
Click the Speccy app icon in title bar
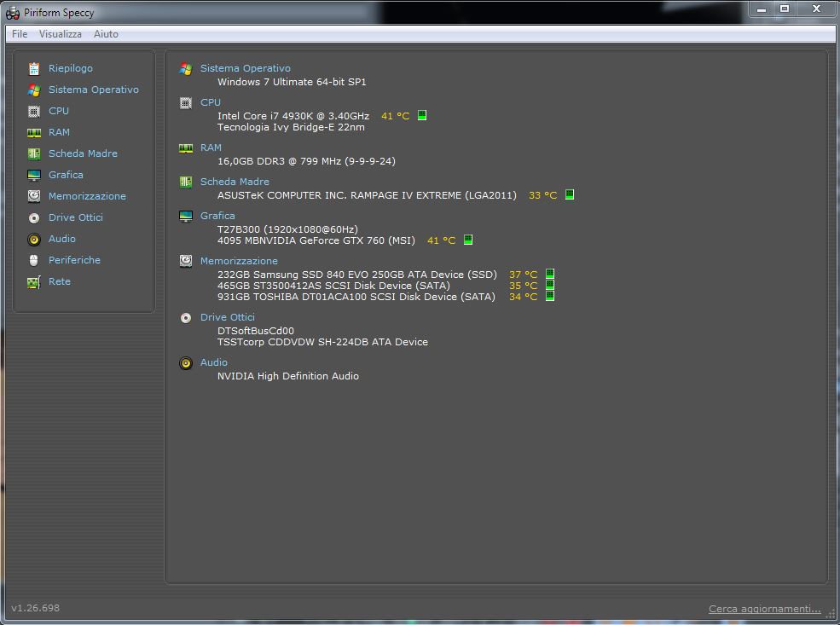pos(12,13)
